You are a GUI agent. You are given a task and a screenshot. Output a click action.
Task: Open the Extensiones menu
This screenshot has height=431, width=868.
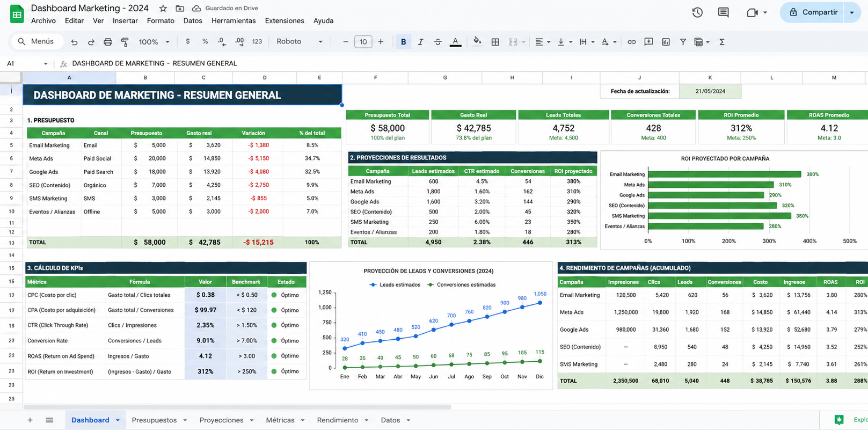[285, 20]
